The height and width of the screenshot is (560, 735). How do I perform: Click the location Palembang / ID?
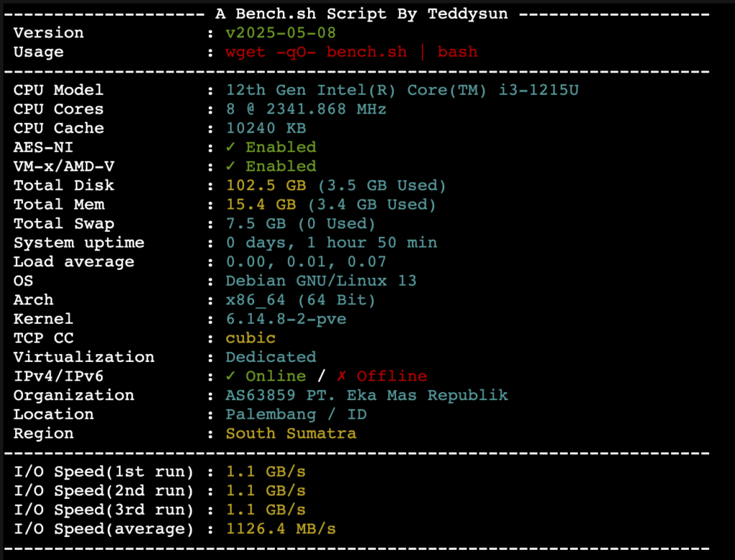pos(296,414)
